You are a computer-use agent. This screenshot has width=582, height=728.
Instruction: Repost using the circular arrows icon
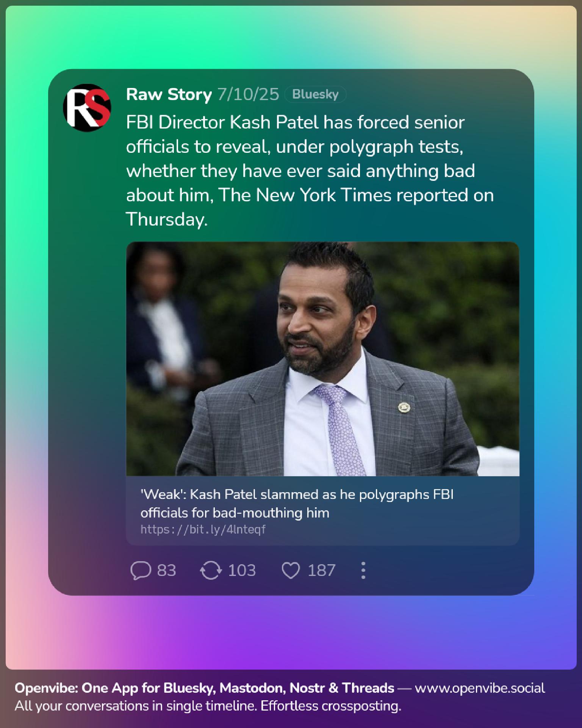tap(211, 570)
